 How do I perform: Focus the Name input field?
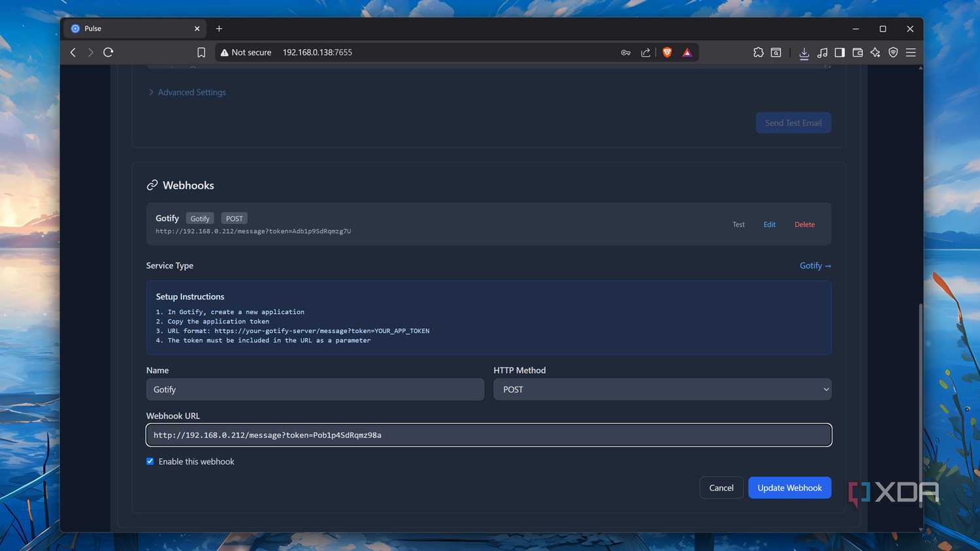pyautogui.click(x=315, y=389)
